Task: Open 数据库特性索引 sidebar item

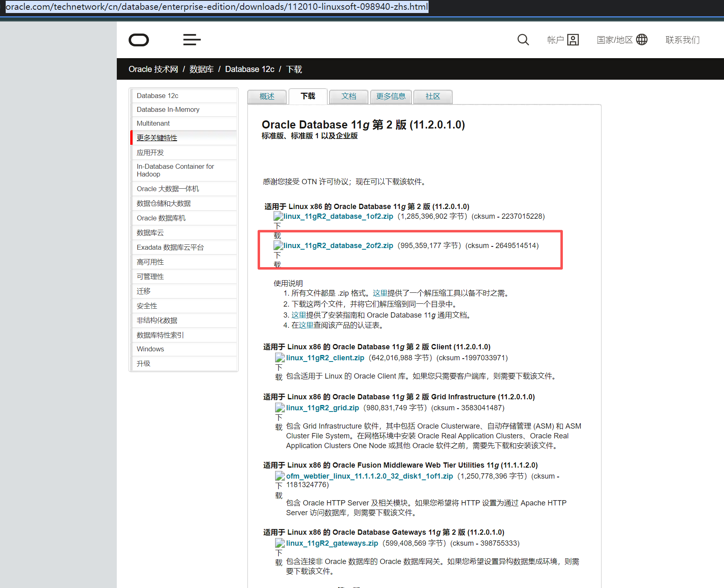Action: pos(184,335)
